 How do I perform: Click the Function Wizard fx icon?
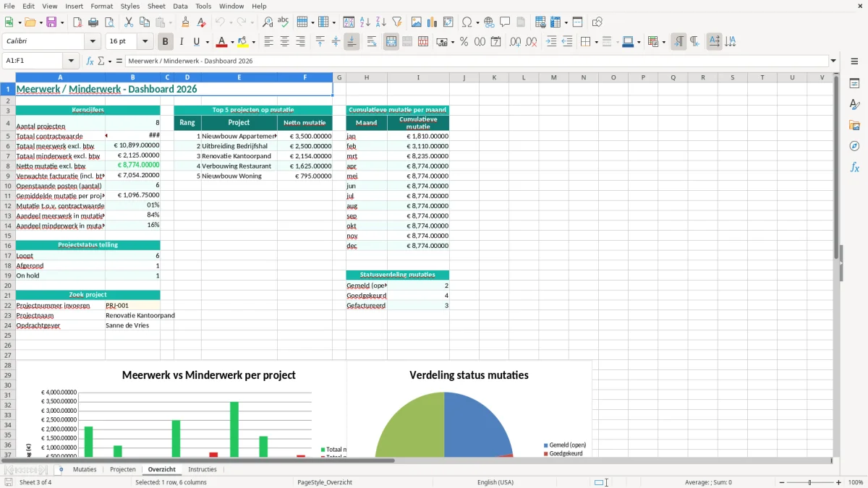tap(90, 61)
